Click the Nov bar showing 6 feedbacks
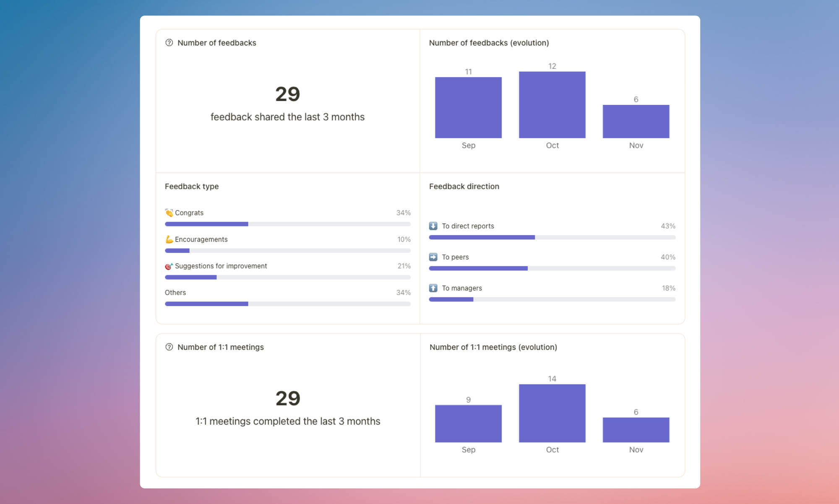839x504 pixels. pyautogui.click(x=636, y=121)
